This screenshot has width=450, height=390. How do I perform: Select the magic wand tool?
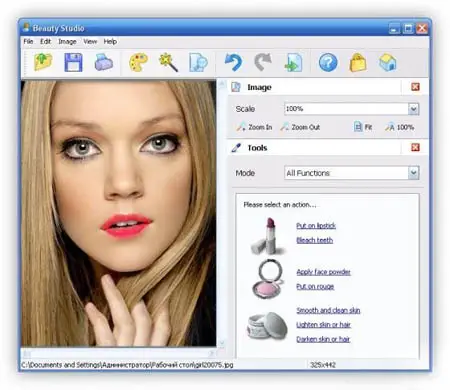(x=168, y=62)
